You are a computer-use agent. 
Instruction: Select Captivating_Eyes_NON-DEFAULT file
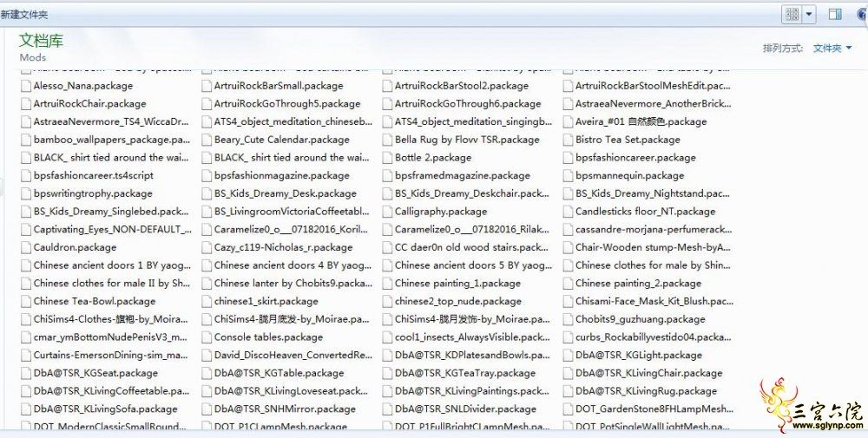(x=112, y=230)
